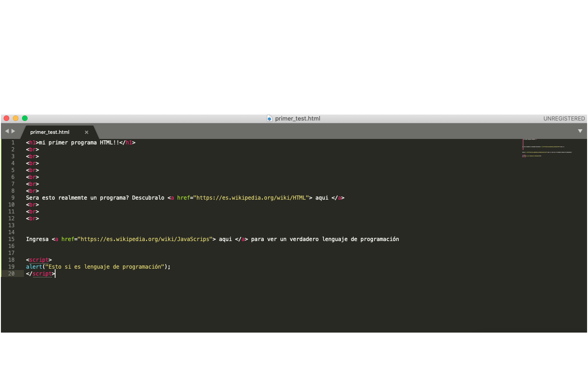Screen dimensions: 588x368
Task: Click line number 20 in the gutter
Action: (11, 274)
